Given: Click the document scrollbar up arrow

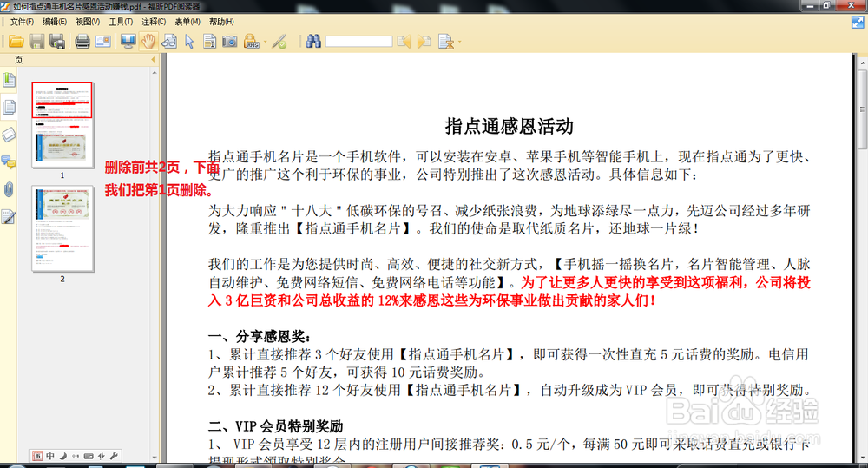Looking at the screenshot, I should click(863, 63).
